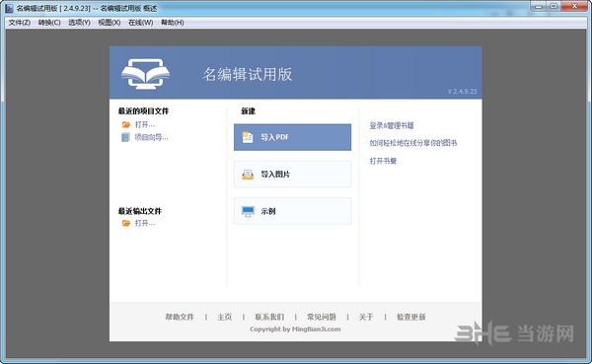Open the 登录&管理书籍 link
Image resolution: width=592 pixels, height=364 pixels.
[392, 125]
